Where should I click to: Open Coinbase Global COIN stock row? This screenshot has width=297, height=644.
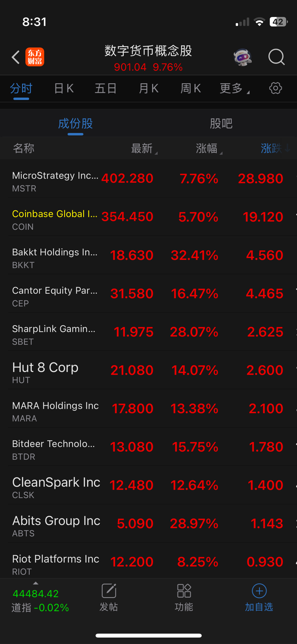coord(148,217)
